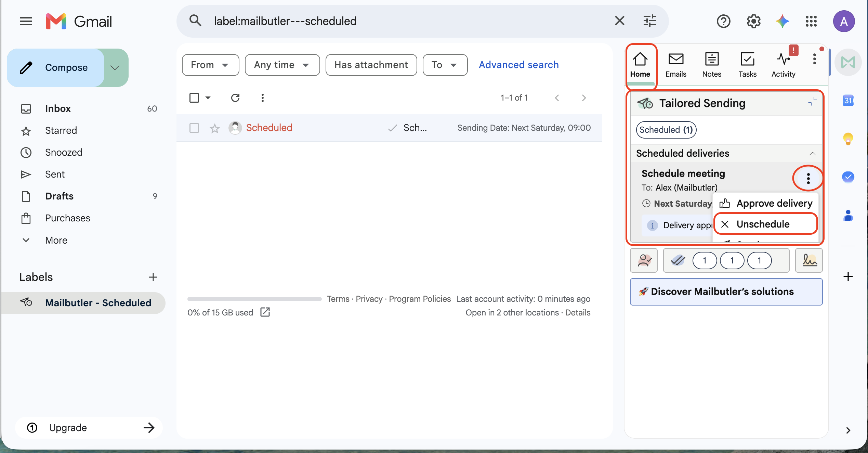Screen dimensions: 868x453
Task: Open Google Tasks side panel icon
Action: (848, 177)
